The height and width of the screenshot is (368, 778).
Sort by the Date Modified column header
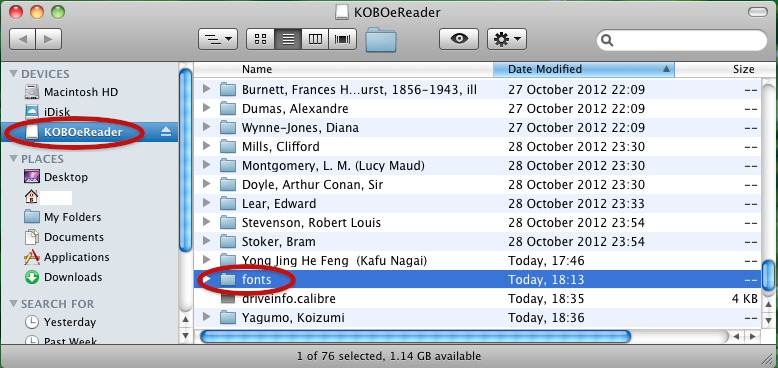(584, 69)
